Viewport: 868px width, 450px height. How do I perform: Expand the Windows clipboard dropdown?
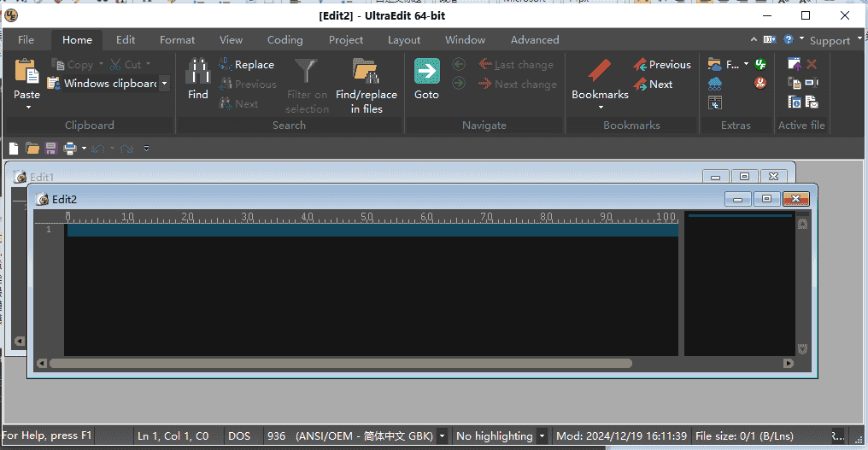point(164,84)
